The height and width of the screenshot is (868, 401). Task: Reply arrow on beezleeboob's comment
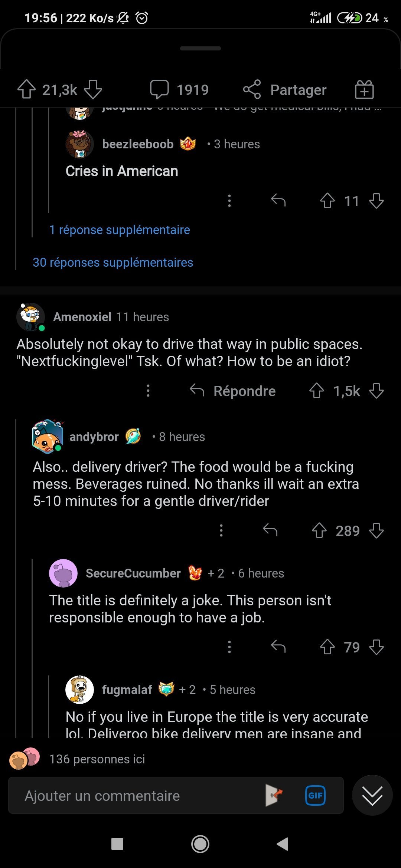pyautogui.click(x=278, y=201)
